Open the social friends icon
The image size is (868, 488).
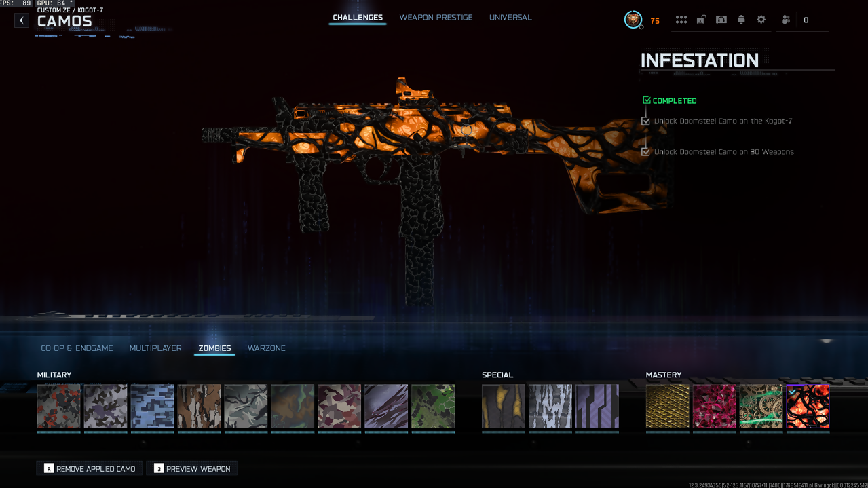tap(786, 20)
